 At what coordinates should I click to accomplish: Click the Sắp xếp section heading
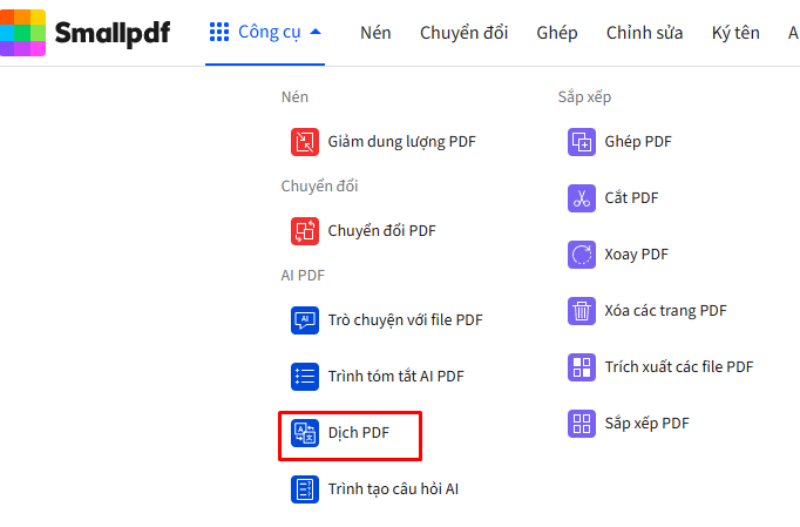pyautogui.click(x=584, y=97)
